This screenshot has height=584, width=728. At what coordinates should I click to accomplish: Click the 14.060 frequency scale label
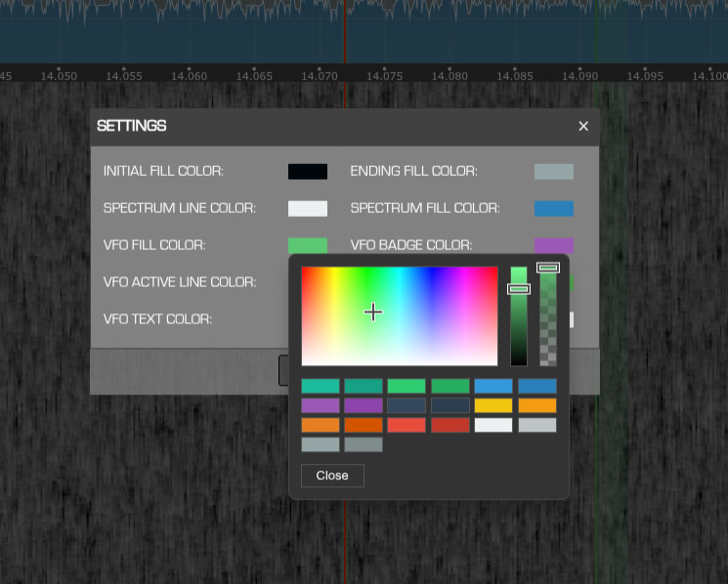tap(189, 75)
